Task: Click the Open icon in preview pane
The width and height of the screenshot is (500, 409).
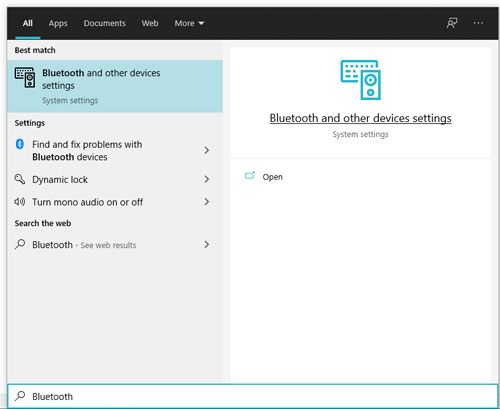Action: coord(250,176)
